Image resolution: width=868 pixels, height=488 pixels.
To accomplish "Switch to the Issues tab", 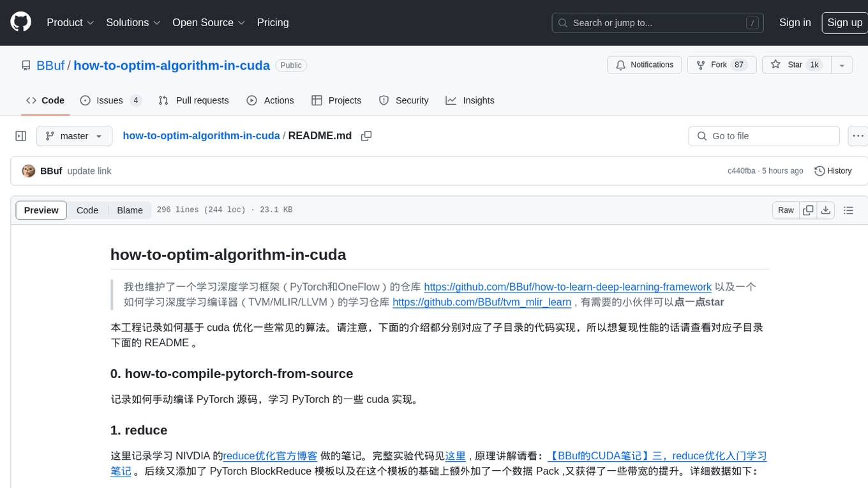I will tap(110, 100).
